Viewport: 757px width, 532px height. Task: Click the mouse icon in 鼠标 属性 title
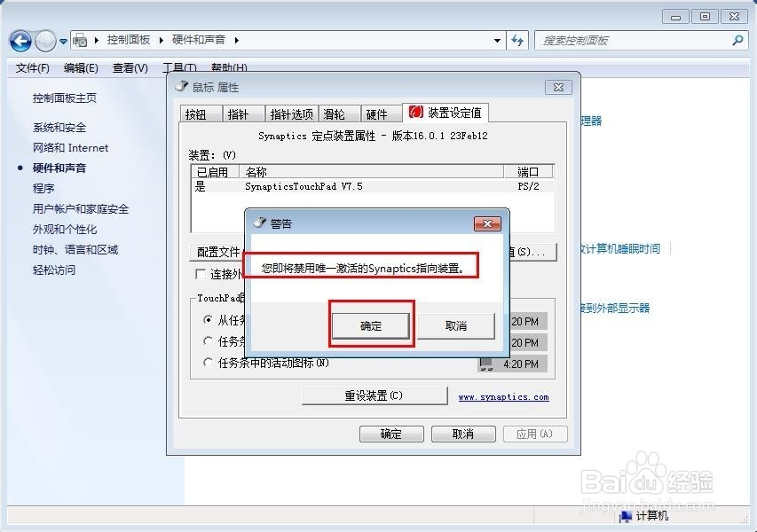pyautogui.click(x=182, y=87)
